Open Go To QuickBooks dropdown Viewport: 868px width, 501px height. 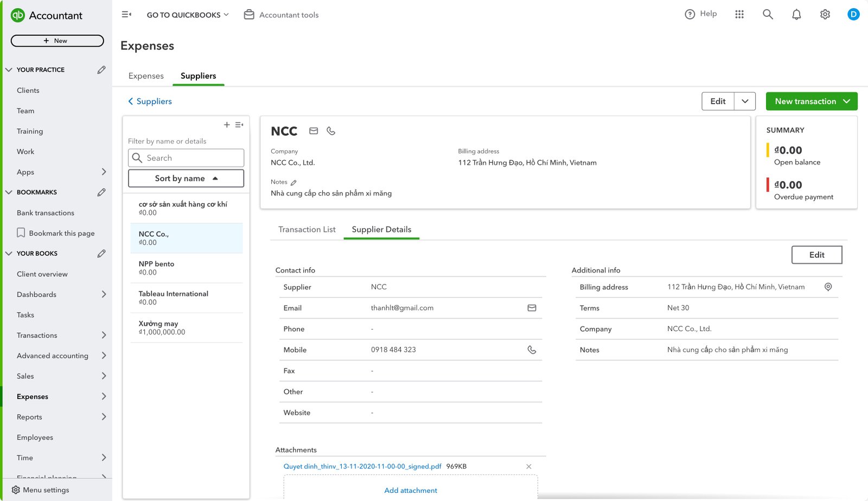[188, 15]
